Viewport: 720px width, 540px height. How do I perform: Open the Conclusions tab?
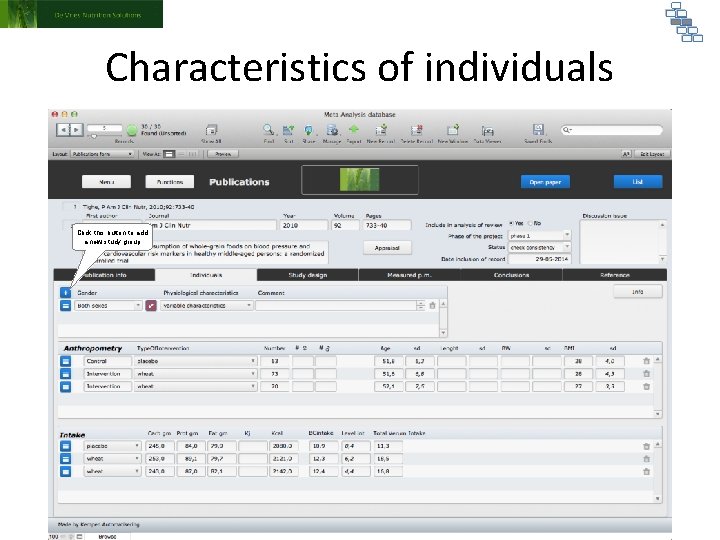point(511,275)
